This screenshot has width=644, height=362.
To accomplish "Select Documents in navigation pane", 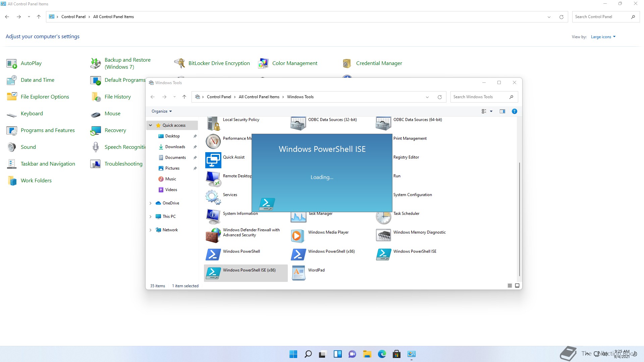I will click(175, 158).
